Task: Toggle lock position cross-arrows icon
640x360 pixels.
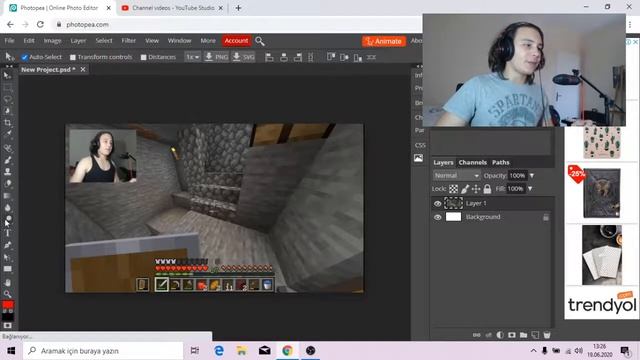Action: click(476, 189)
